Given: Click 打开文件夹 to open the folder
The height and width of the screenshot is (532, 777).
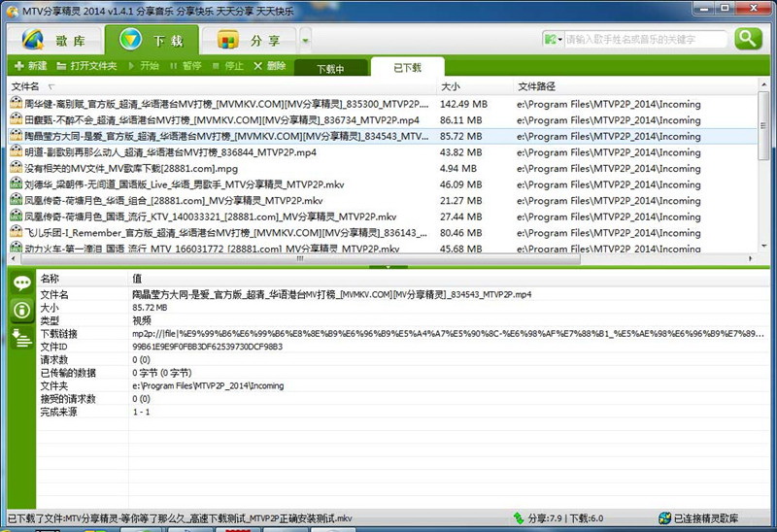Looking at the screenshot, I should tap(86, 66).
